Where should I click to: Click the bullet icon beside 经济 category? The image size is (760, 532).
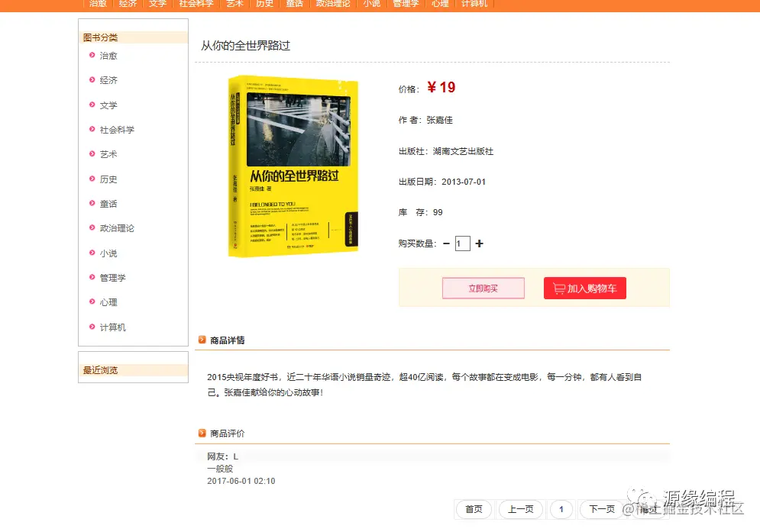click(x=92, y=80)
